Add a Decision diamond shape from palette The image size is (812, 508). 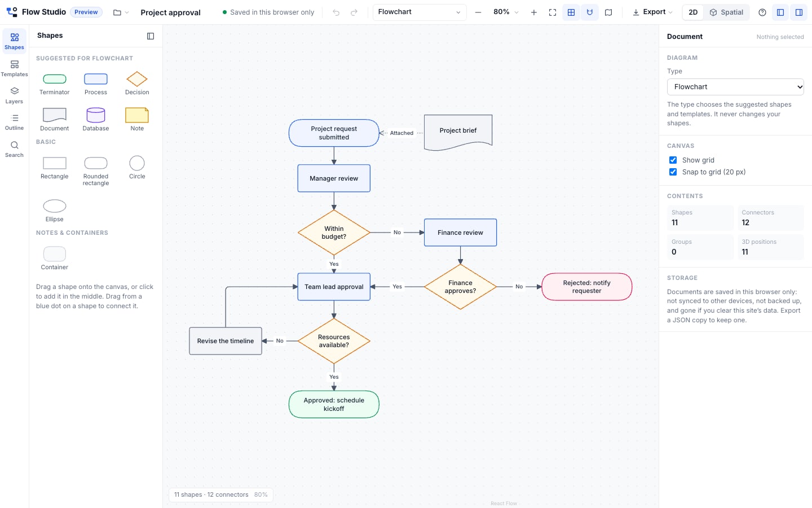137,84
